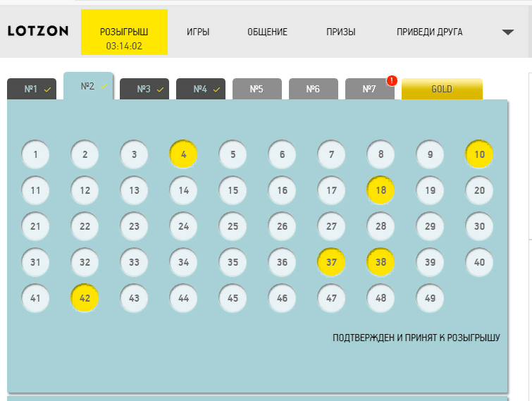Pick number ball 47
The width and height of the screenshot is (532, 401).
pos(331,298)
